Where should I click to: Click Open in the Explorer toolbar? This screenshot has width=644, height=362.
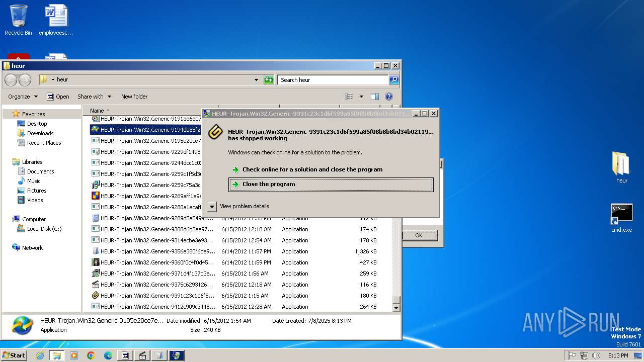(58, 97)
